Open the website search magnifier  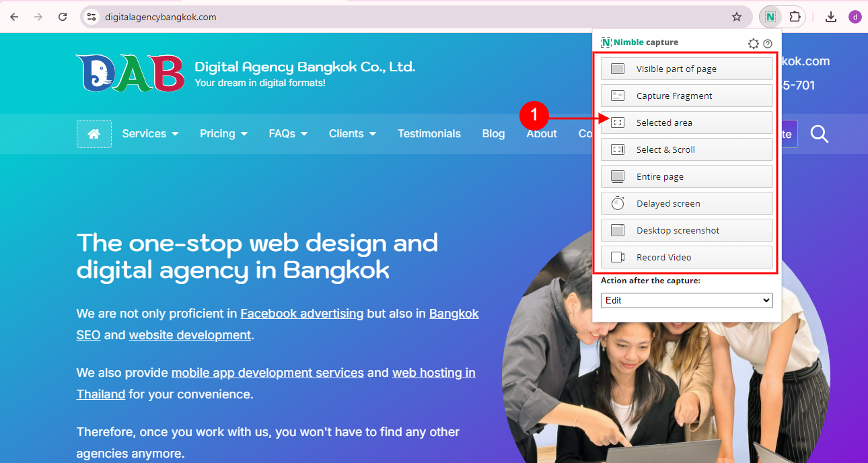819,134
